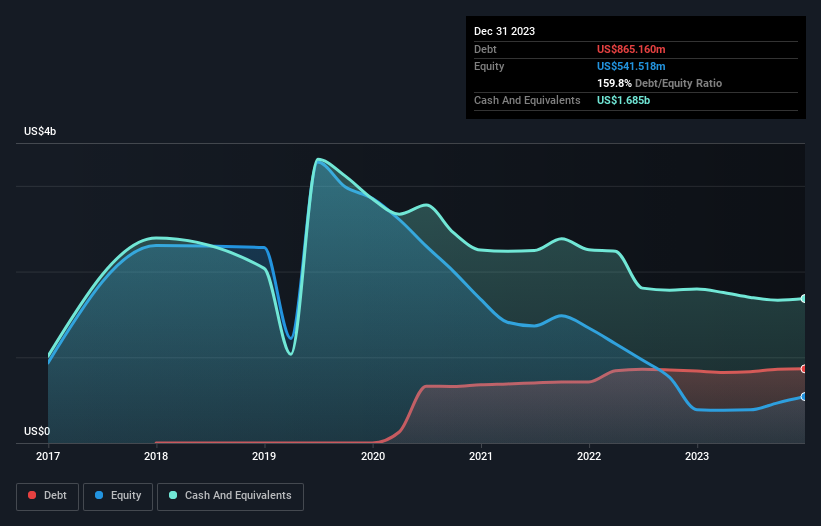Click the Debt label in the tooltip
The width and height of the screenshot is (821, 526).
coord(485,49)
